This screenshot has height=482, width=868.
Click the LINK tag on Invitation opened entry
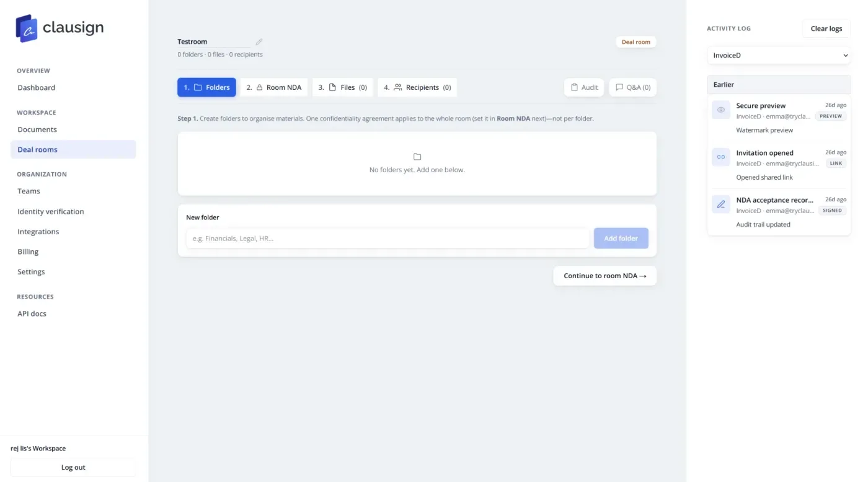click(836, 163)
